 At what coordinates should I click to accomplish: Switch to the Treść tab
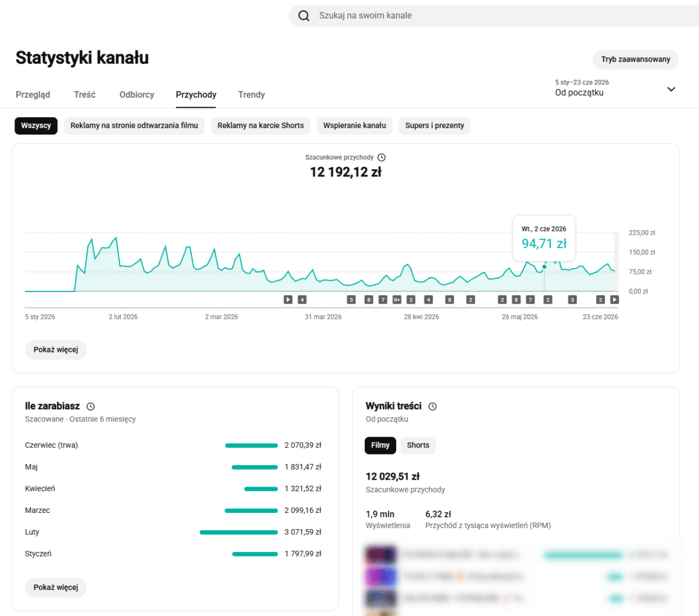pos(84,94)
